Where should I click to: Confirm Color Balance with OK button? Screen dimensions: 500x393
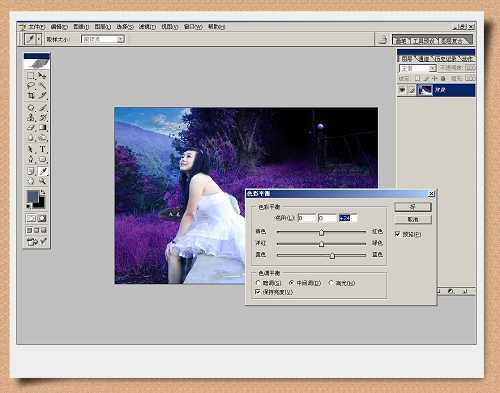pos(413,207)
